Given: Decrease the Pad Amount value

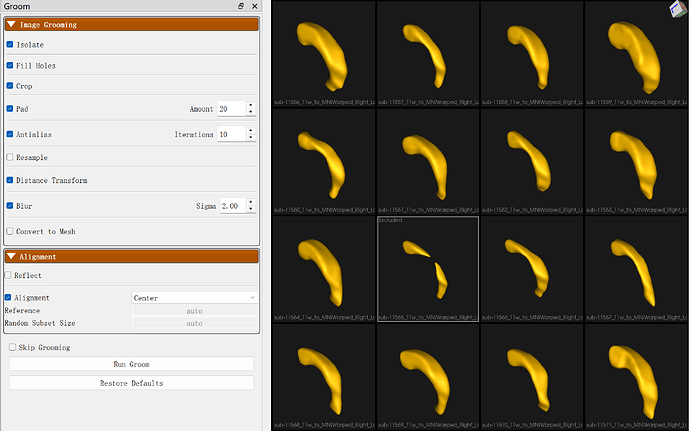Looking at the screenshot, I should [x=251, y=112].
